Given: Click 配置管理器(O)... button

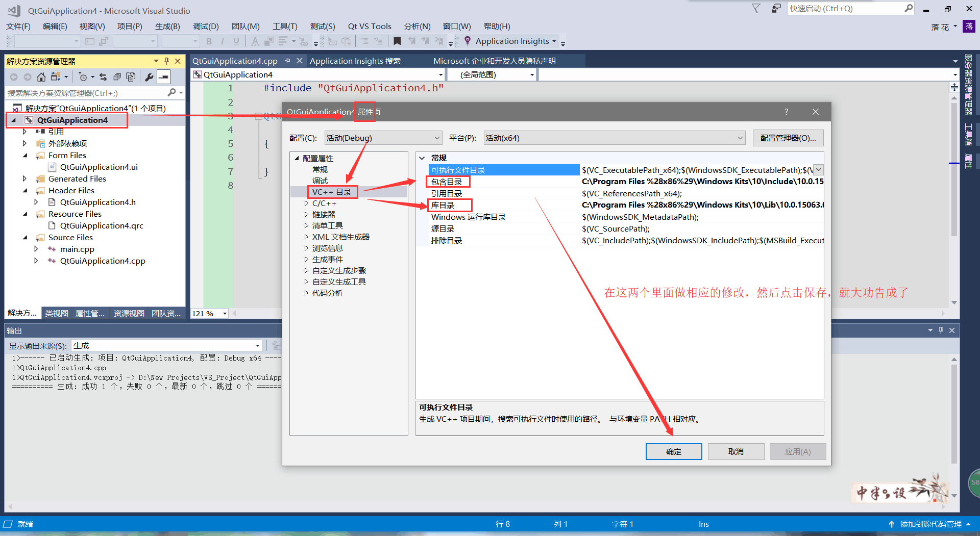Looking at the screenshot, I should pyautogui.click(x=788, y=138).
